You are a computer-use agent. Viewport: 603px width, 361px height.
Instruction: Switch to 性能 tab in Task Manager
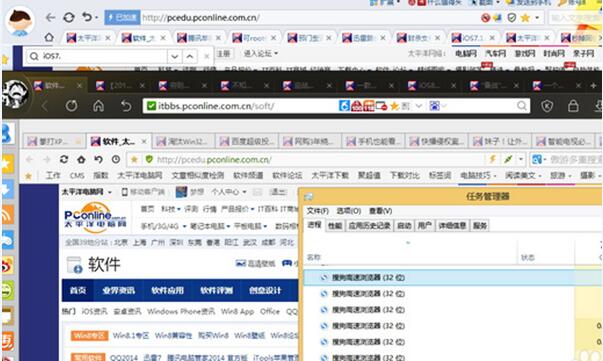point(335,226)
